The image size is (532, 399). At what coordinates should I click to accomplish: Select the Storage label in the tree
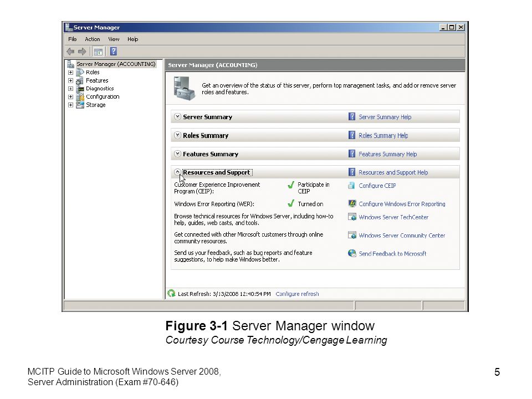click(96, 105)
